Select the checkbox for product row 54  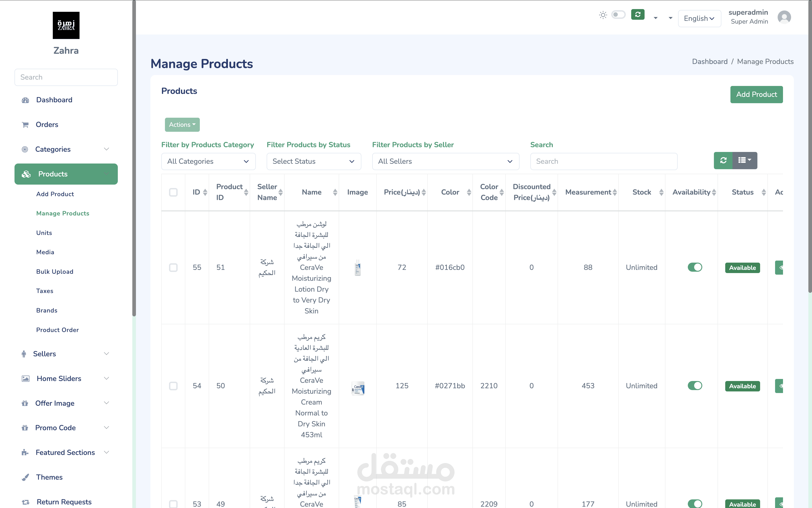pyautogui.click(x=173, y=386)
